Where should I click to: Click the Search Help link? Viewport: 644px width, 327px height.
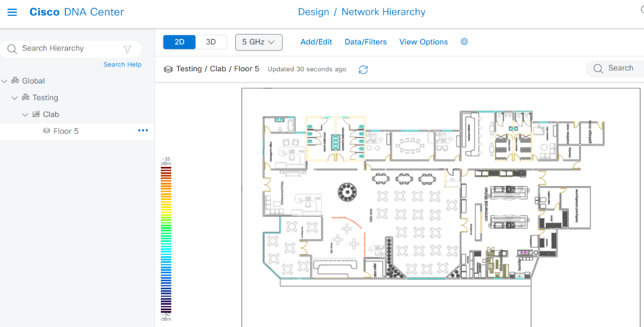[123, 64]
